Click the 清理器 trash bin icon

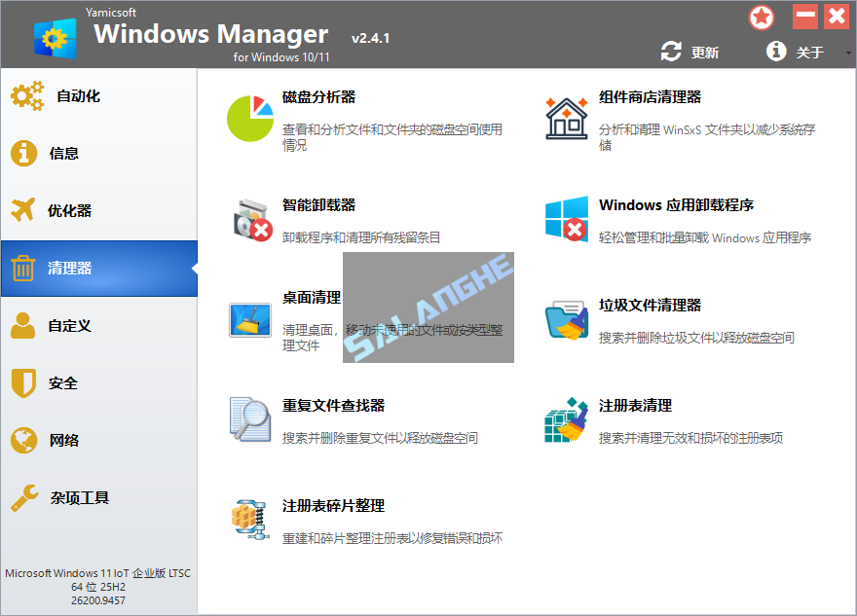tap(23, 268)
